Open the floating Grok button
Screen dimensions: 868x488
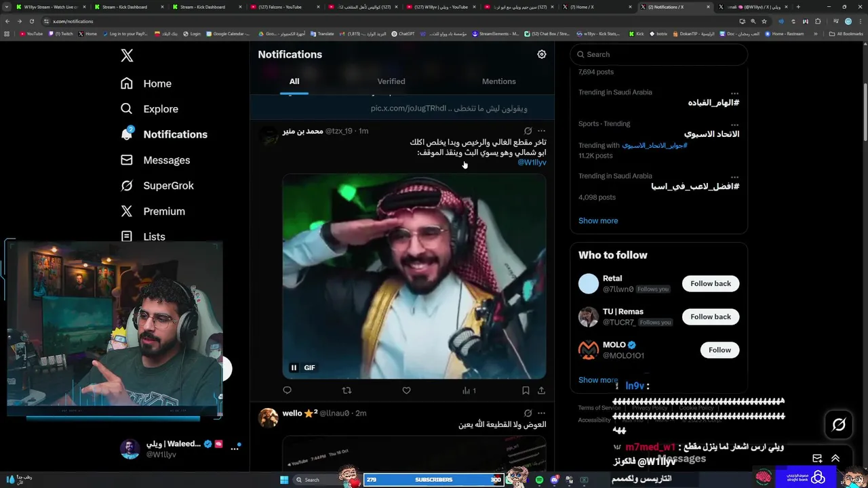pyautogui.click(x=839, y=425)
